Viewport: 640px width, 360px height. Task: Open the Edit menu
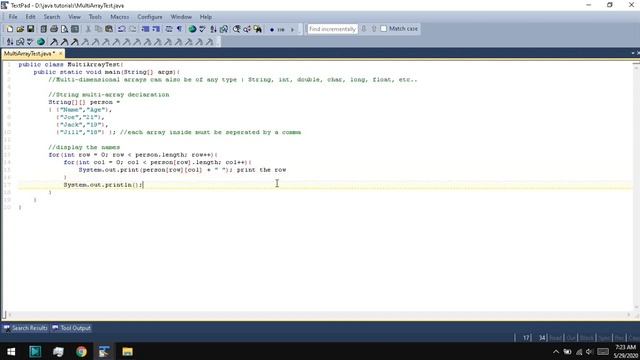[31, 17]
